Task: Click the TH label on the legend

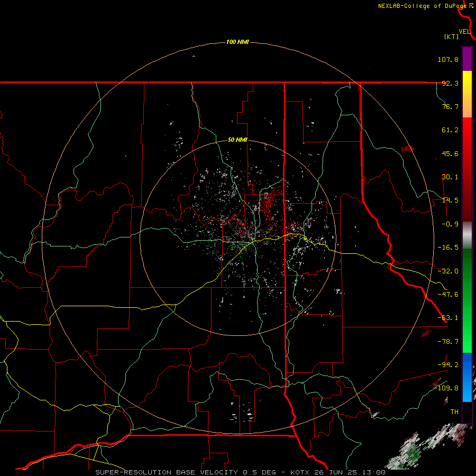Action: coord(454,412)
